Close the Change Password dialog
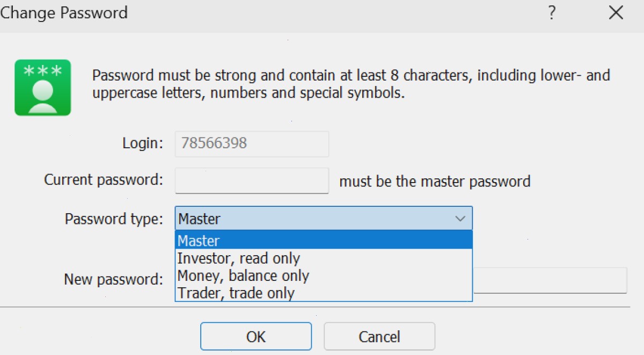 pos(616,13)
